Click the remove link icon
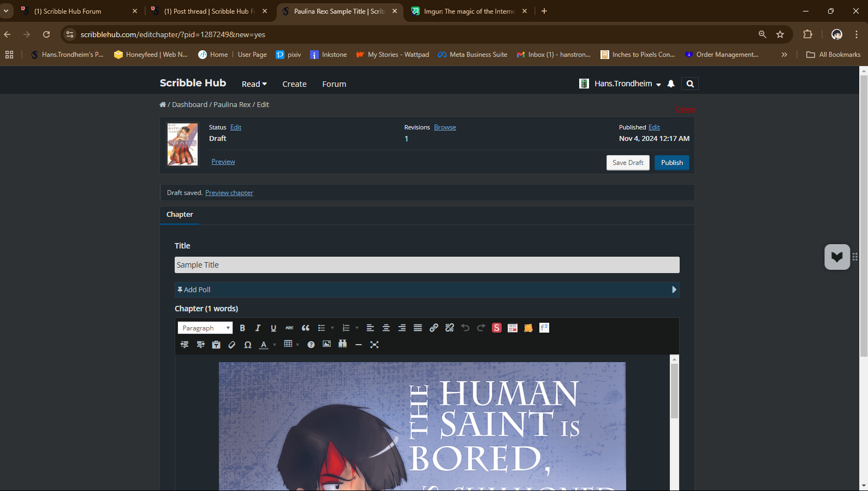This screenshot has height=491, width=868. 449,328
